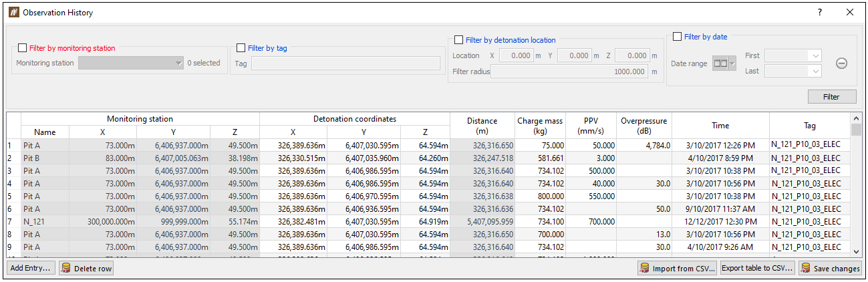This screenshot has width=868, height=282.
Task: Click the Filter button
Action: tap(831, 97)
